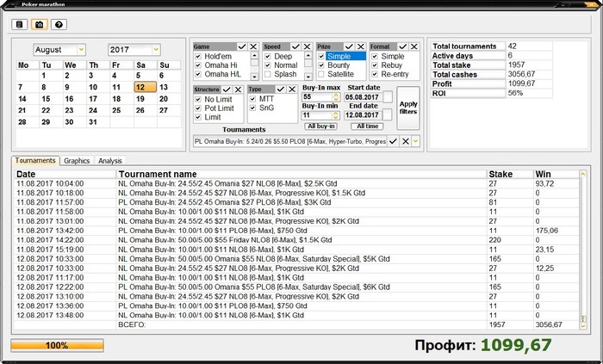The image size is (603, 364).
Task: Click tournament table scrollbar down arrow
Action: (x=582, y=325)
